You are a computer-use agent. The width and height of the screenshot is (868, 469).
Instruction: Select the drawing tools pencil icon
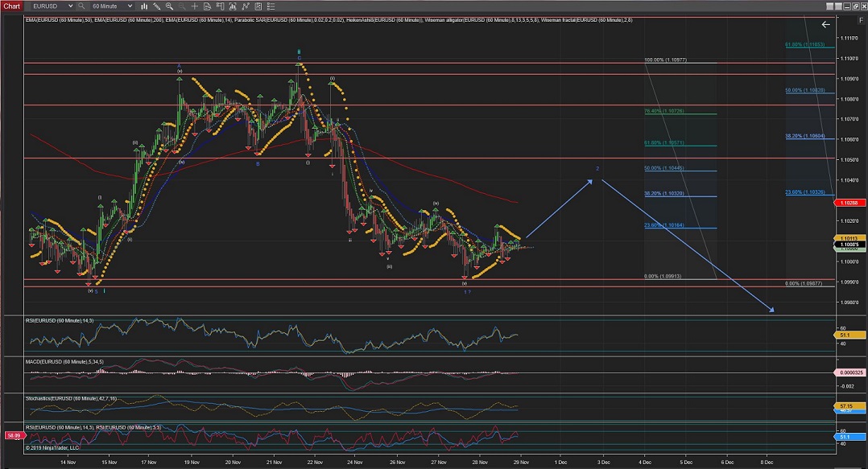(157, 6)
